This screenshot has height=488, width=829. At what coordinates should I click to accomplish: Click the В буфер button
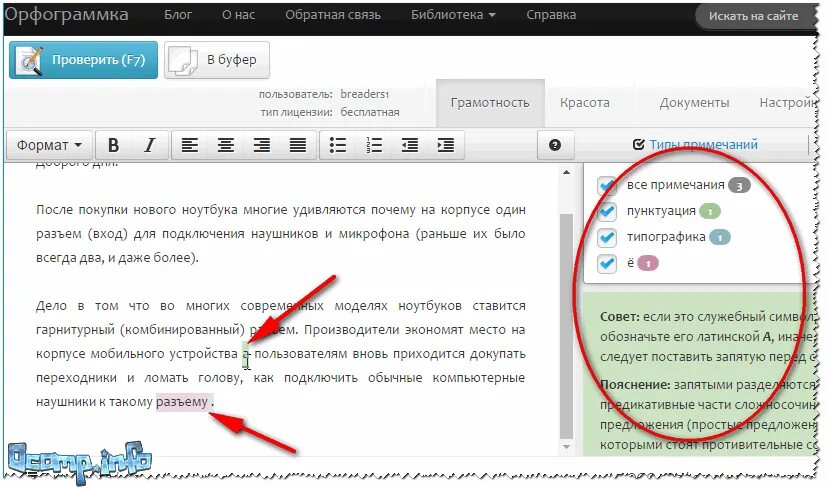coord(217,60)
